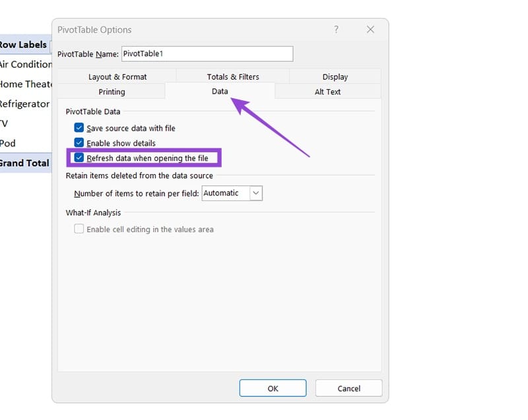This screenshot has height=420, width=528.
Task: Select the Grand Total row cell
Action: pos(24,163)
